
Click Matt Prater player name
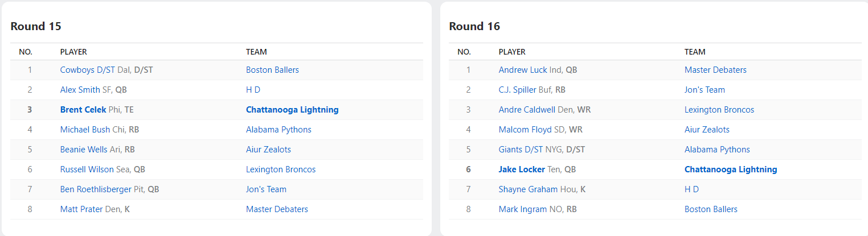81,209
